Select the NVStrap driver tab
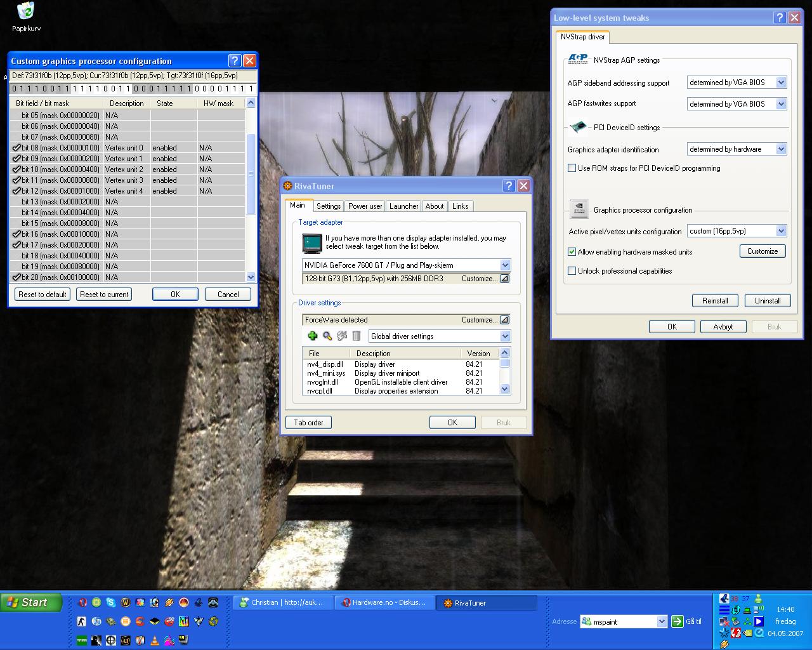 [583, 37]
